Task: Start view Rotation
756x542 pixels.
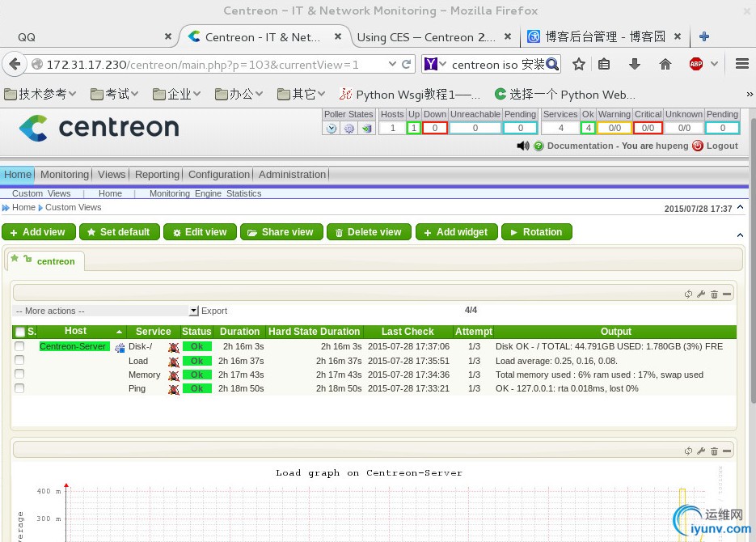Action: point(537,232)
